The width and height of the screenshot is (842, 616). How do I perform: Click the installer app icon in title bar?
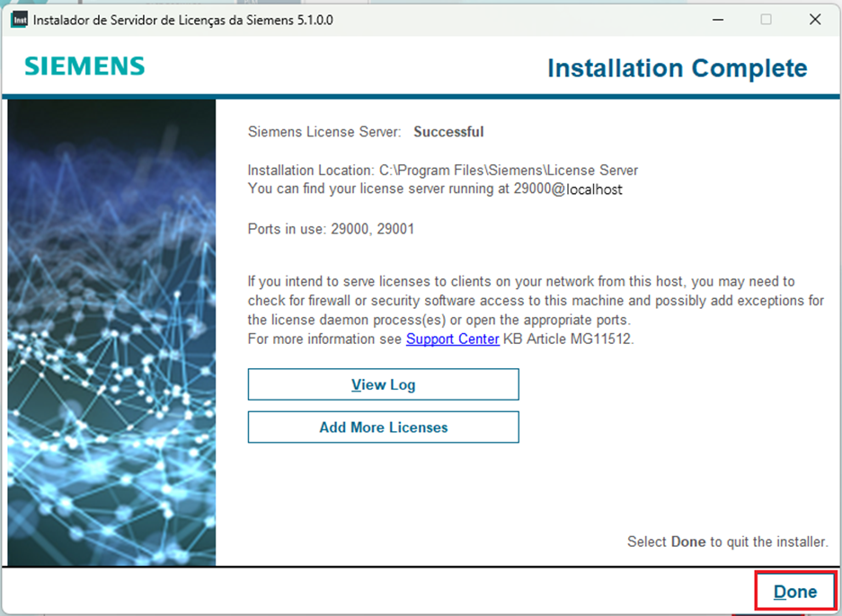(x=20, y=20)
